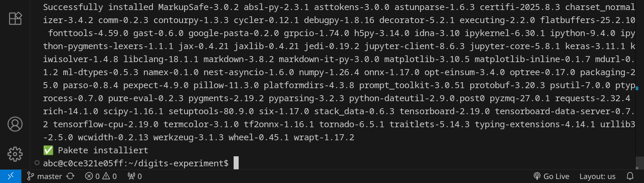Click the 'Pakete installiert' output line

point(103,150)
